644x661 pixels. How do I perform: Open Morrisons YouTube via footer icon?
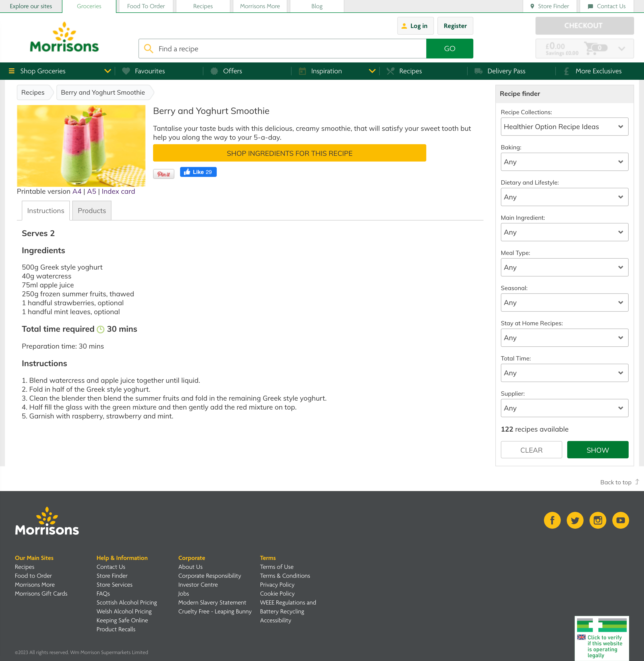[620, 520]
